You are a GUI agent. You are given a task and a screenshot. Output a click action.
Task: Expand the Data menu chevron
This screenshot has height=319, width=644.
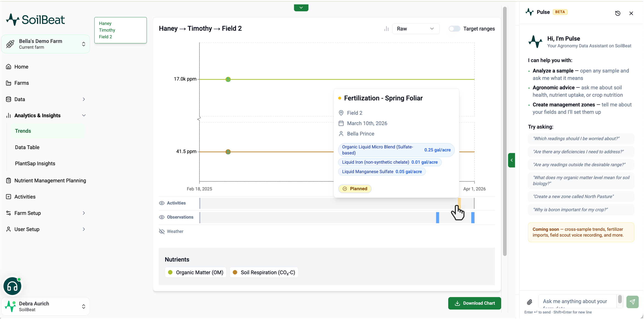click(84, 99)
